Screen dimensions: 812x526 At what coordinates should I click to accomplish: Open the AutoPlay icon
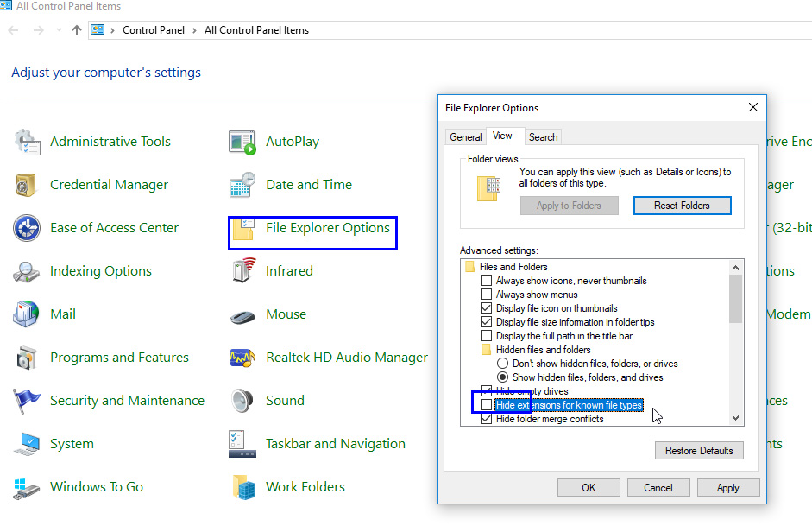[242, 142]
